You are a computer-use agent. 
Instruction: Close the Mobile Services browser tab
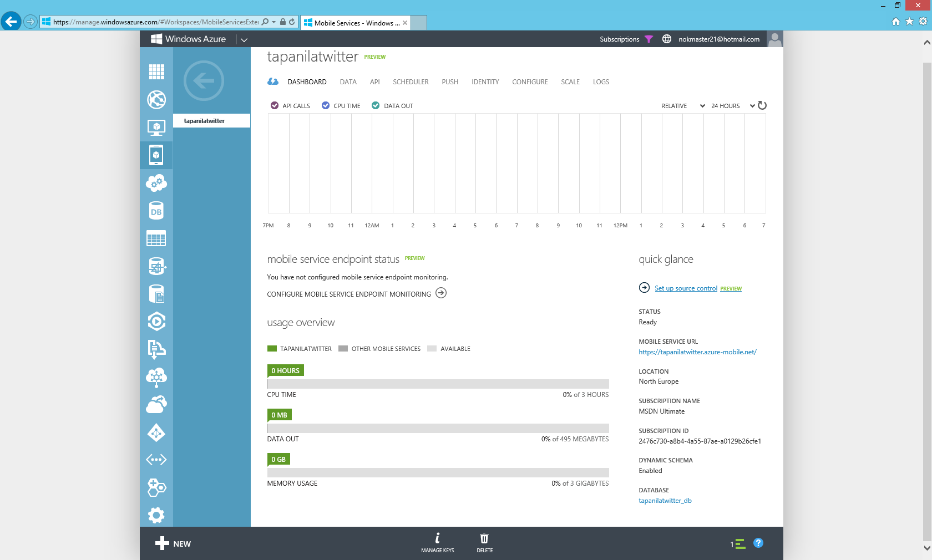point(405,23)
